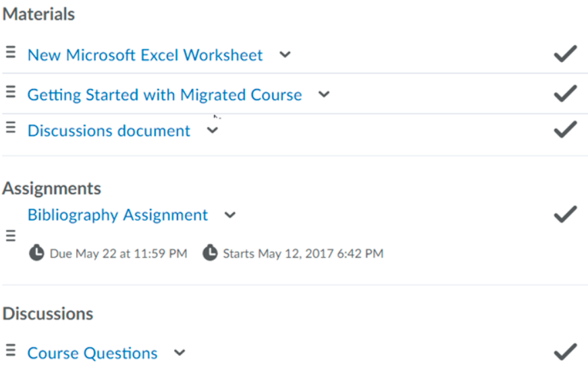Click drag handle beside Discussions document
Screen dimensions: 588x379
(11, 127)
